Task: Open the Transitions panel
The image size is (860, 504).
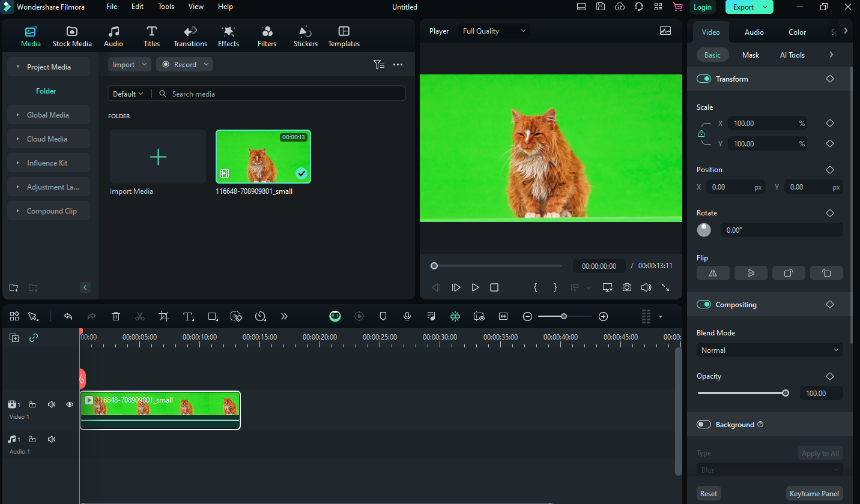Action: [x=190, y=35]
